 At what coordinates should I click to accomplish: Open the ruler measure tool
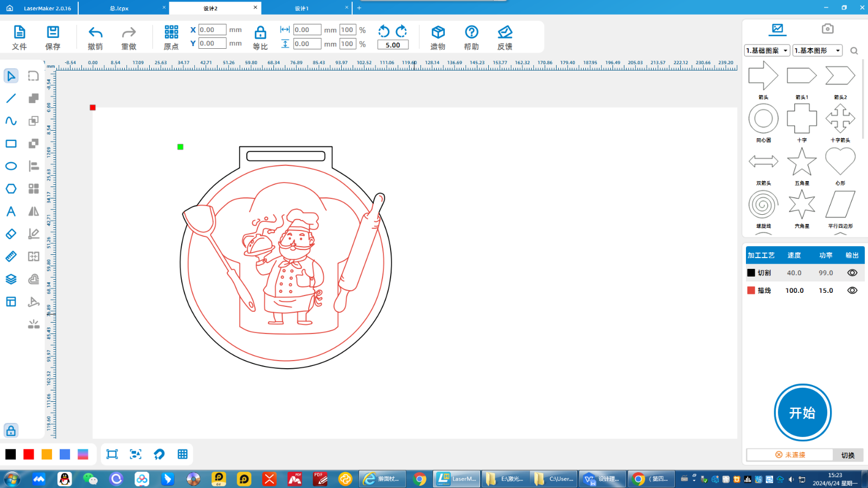(11, 256)
